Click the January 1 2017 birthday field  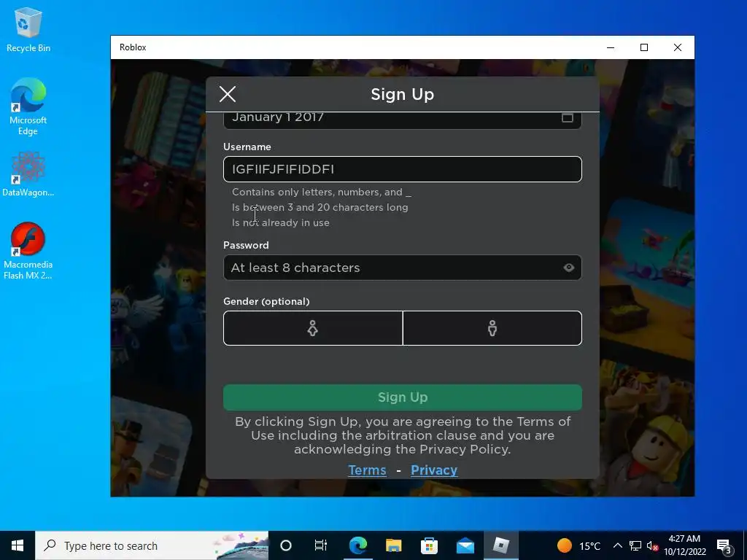pyautogui.click(x=403, y=119)
